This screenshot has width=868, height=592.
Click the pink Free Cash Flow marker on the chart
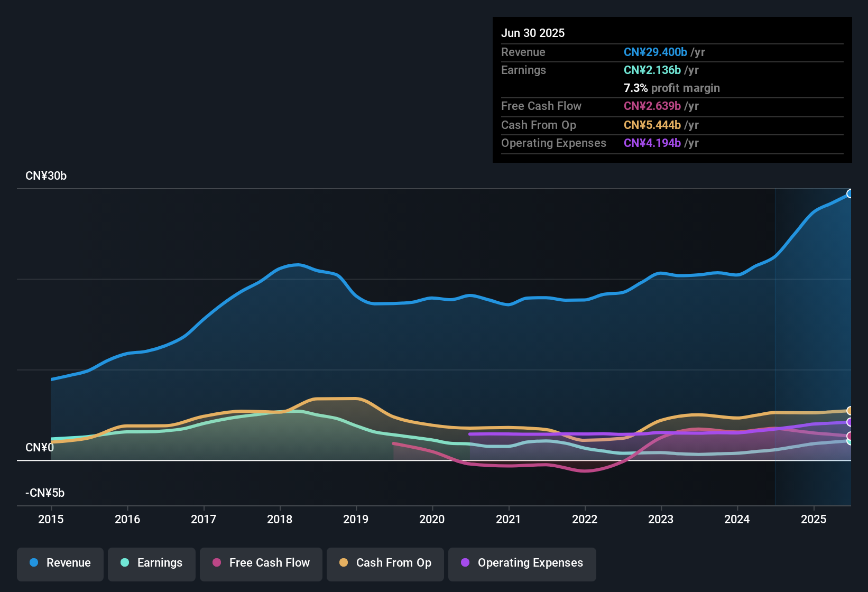pyautogui.click(x=849, y=434)
